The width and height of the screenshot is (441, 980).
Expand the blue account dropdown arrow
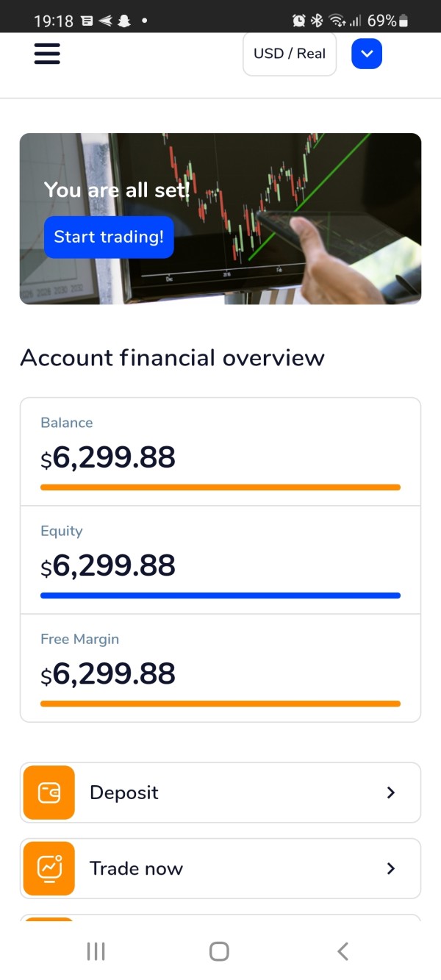click(x=367, y=54)
